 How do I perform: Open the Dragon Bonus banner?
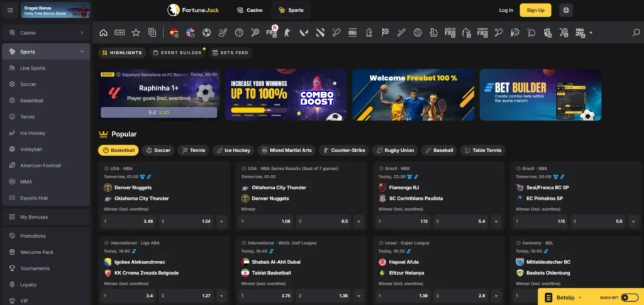tap(55, 10)
